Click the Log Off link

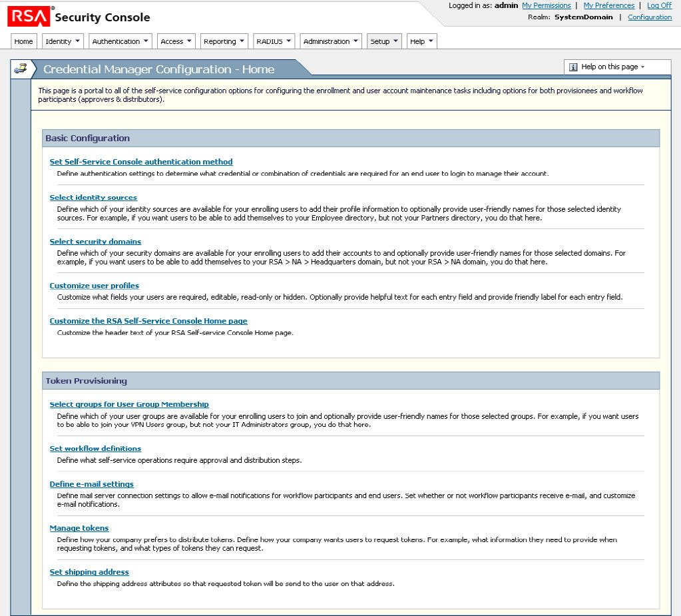coord(659,5)
